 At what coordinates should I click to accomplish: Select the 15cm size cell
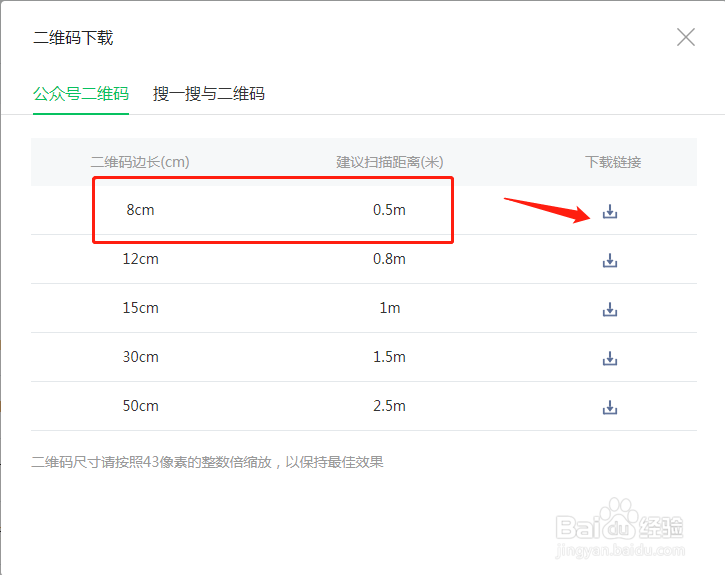(141, 308)
